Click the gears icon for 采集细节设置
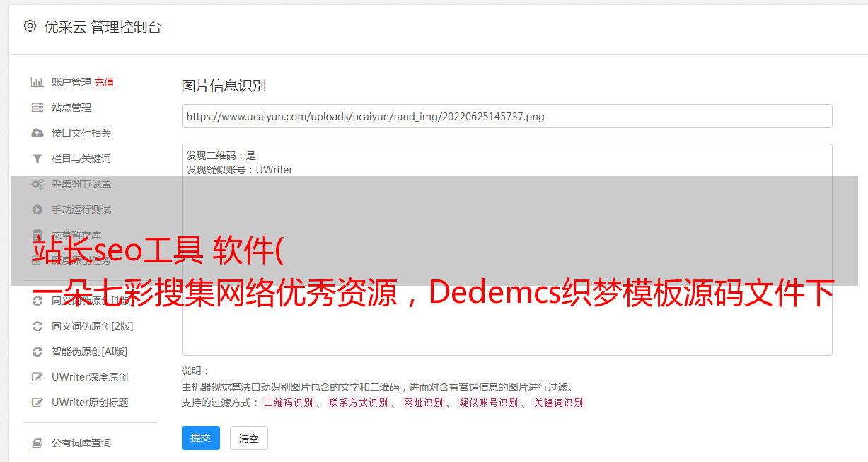 [37, 184]
